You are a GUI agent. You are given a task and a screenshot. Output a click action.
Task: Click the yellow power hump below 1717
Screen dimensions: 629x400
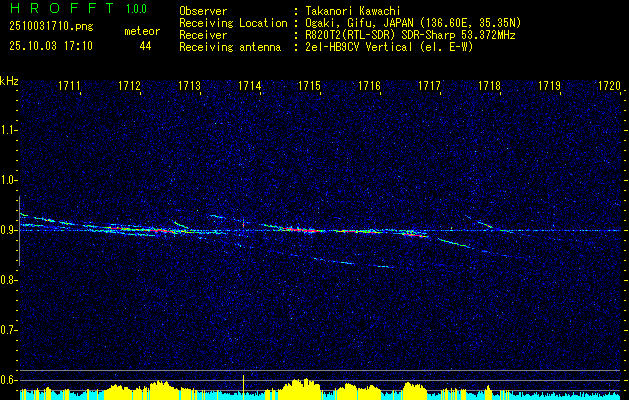(x=414, y=389)
